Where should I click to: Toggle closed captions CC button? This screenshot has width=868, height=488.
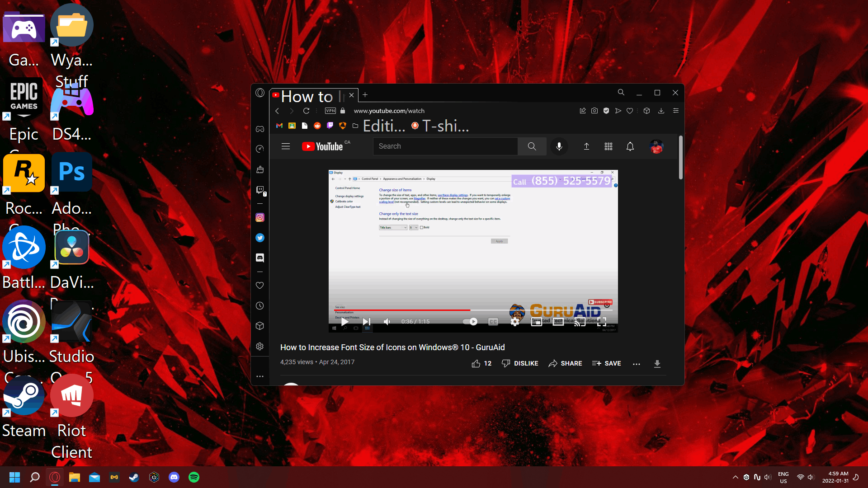(x=493, y=322)
